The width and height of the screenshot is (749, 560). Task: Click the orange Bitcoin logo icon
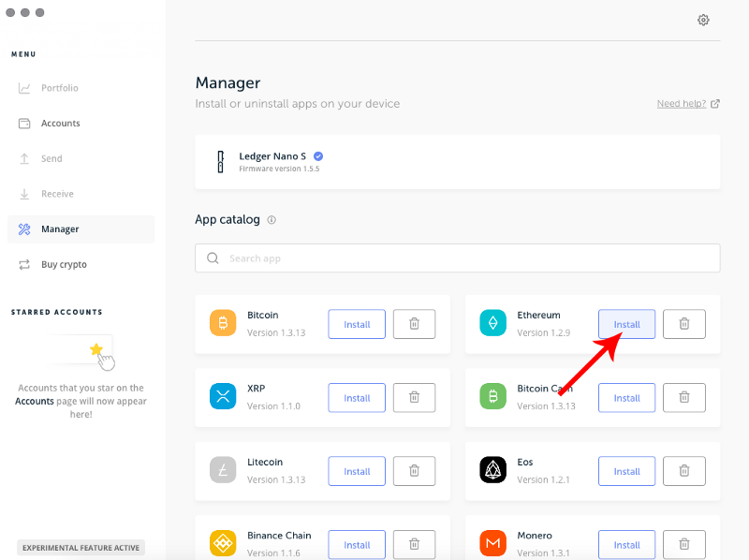click(x=223, y=323)
